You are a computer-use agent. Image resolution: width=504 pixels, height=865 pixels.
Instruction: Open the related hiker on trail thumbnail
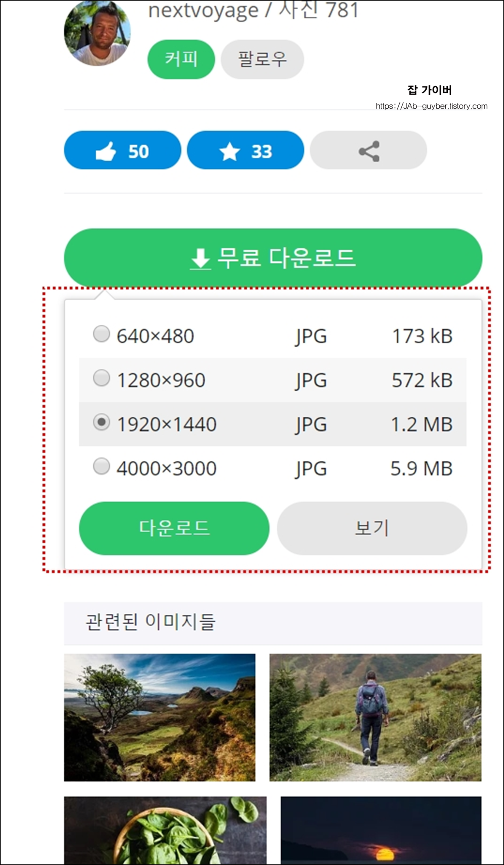coord(375,718)
